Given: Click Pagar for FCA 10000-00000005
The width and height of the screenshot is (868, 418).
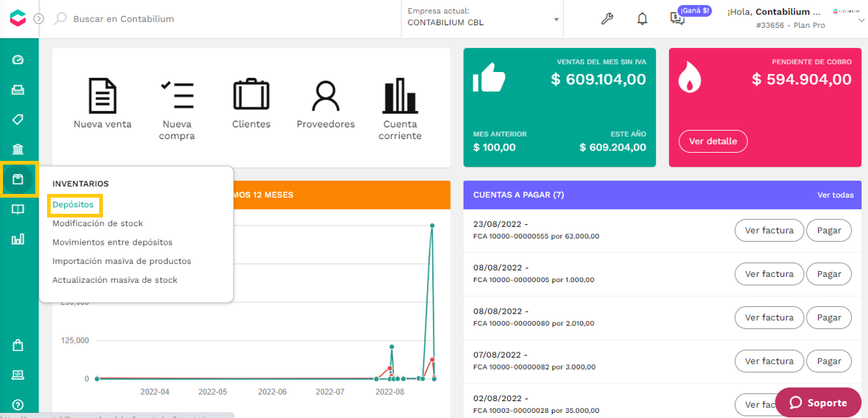Looking at the screenshot, I should (829, 273).
